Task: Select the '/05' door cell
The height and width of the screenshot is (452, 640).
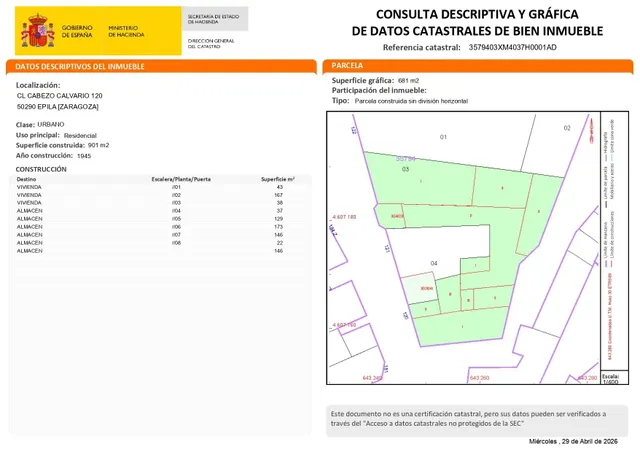Action: [x=176, y=219]
